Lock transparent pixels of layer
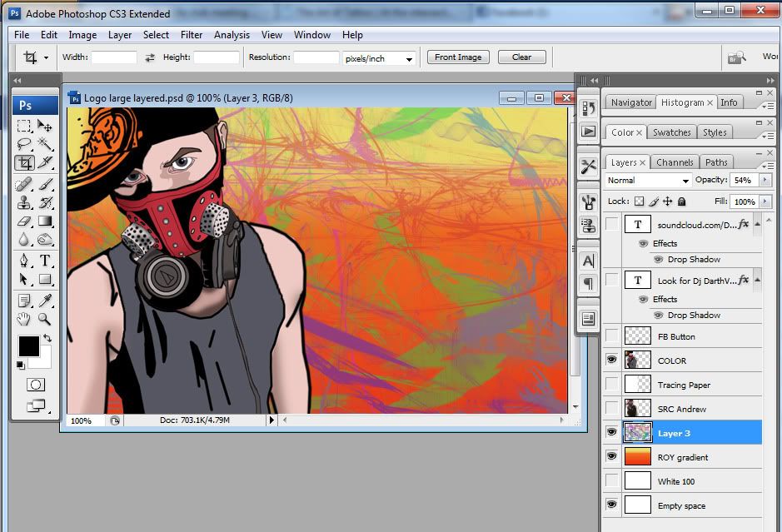 pyautogui.click(x=639, y=201)
